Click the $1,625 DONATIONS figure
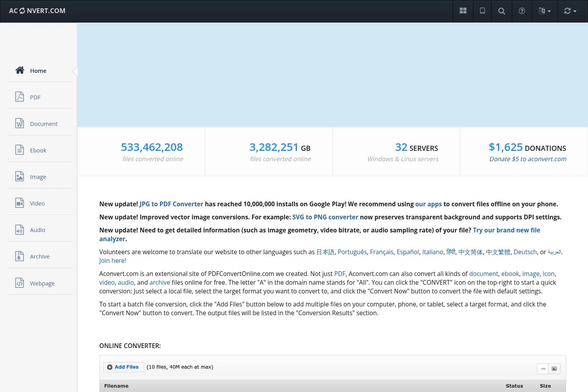The image size is (588, 392). pos(527,147)
